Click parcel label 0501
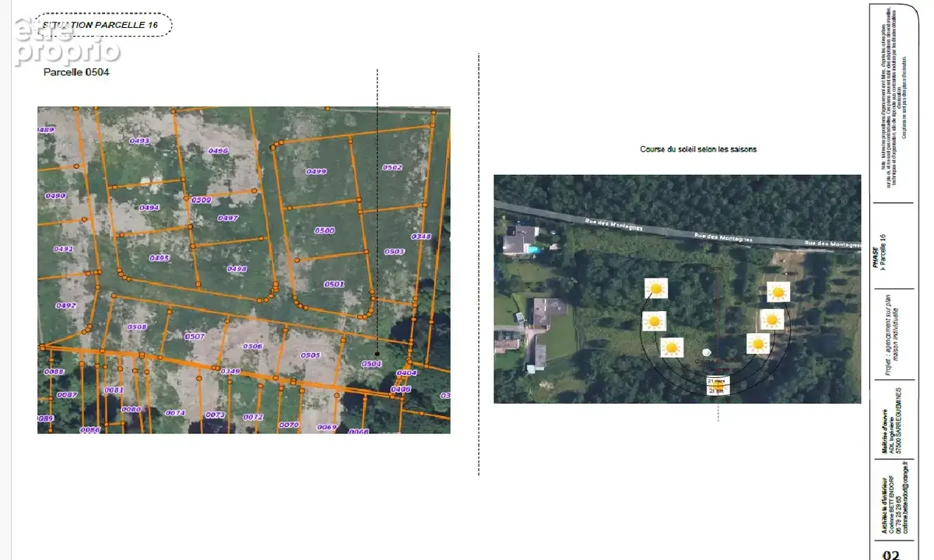The image size is (934, 560). point(334,284)
